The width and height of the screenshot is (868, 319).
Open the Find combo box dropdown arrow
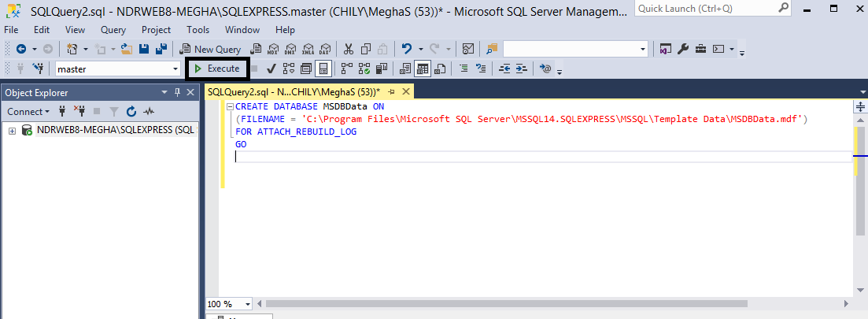[x=643, y=50]
